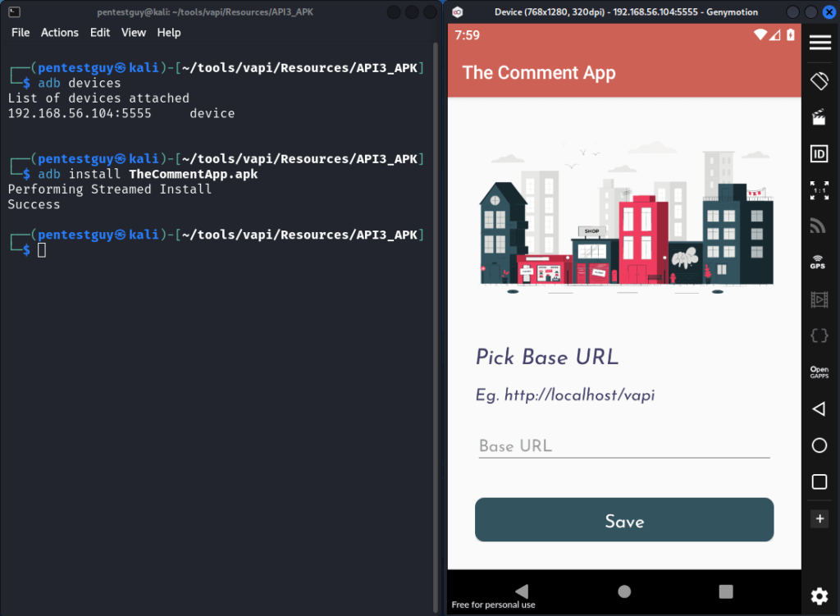Click the curly braces icon in sidebar

tap(819, 335)
